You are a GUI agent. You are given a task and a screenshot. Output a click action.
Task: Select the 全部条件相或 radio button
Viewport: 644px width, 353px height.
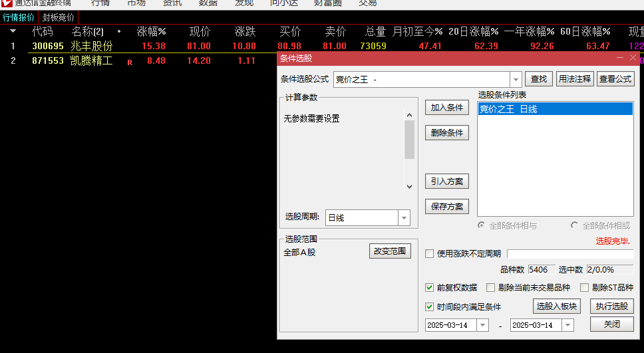click(x=574, y=225)
